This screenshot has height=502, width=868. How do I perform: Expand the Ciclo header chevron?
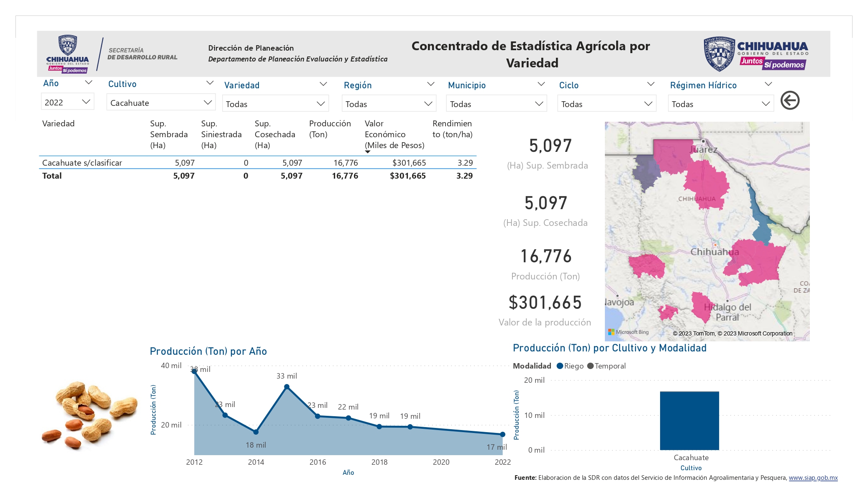[x=650, y=84]
